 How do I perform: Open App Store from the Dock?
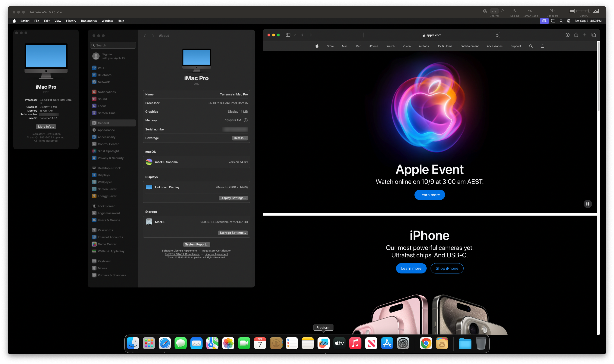(x=387, y=343)
